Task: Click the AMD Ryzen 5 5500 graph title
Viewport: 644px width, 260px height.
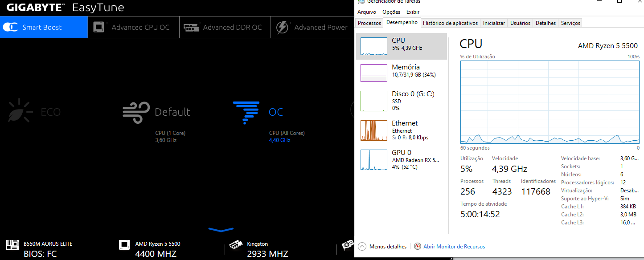Action: pyautogui.click(x=608, y=45)
